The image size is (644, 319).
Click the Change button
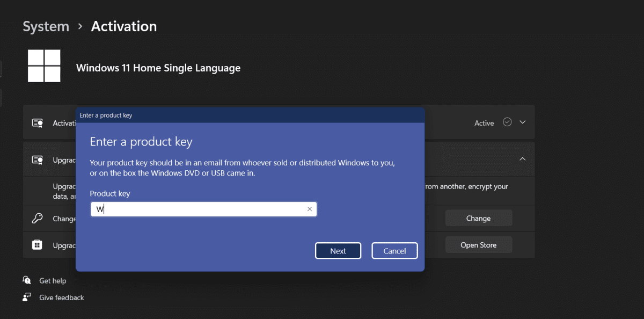coord(479,218)
